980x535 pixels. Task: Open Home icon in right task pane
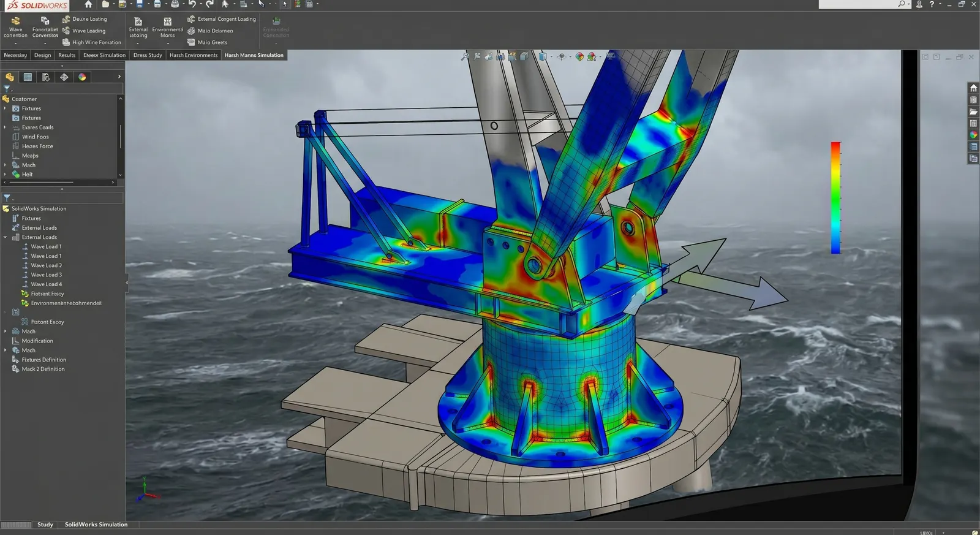coord(973,88)
